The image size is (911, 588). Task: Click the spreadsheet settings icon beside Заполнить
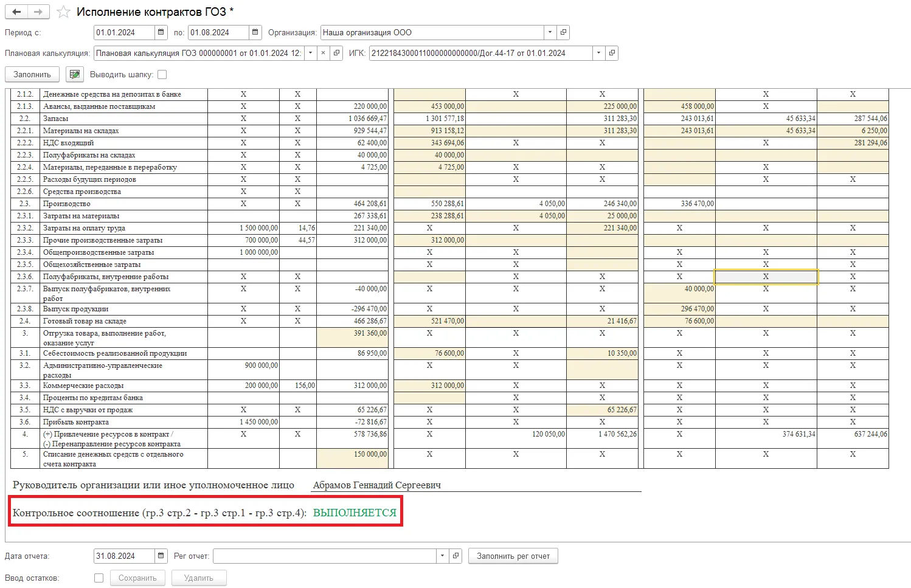click(75, 75)
